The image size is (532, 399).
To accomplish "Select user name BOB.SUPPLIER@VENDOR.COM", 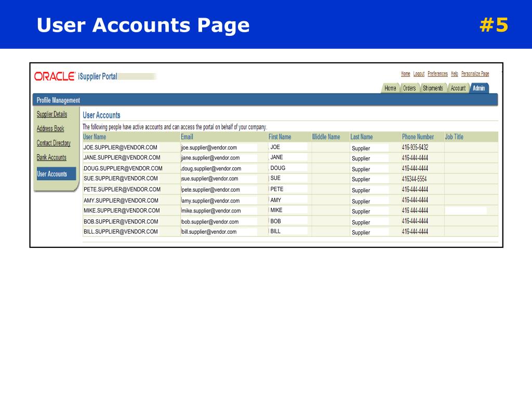I will tap(121, 221).
